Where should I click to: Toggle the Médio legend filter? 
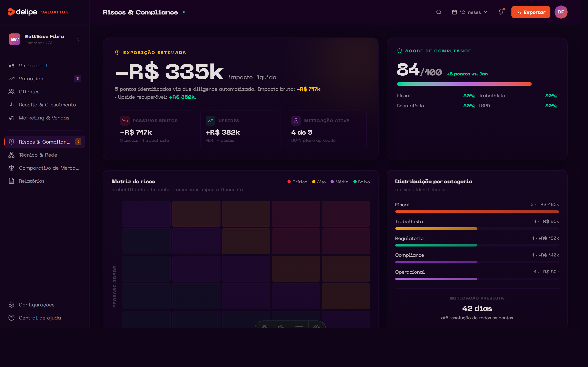339,182
